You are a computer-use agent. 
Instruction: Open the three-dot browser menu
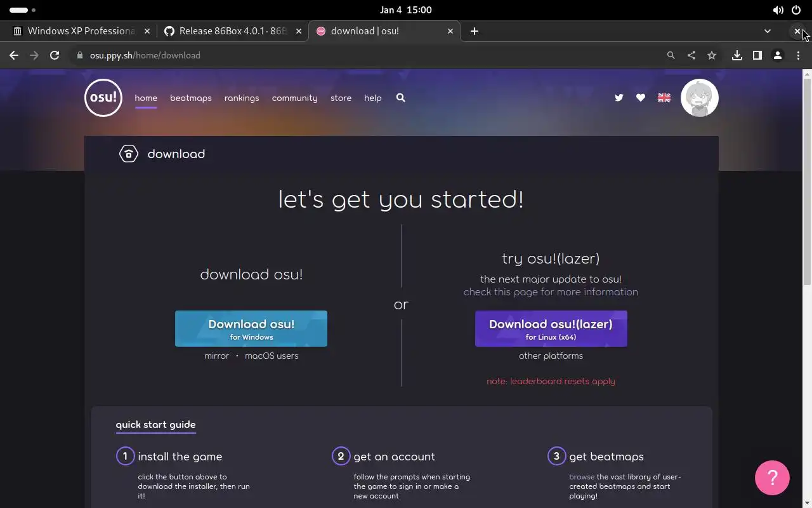[x=798, y=55]
